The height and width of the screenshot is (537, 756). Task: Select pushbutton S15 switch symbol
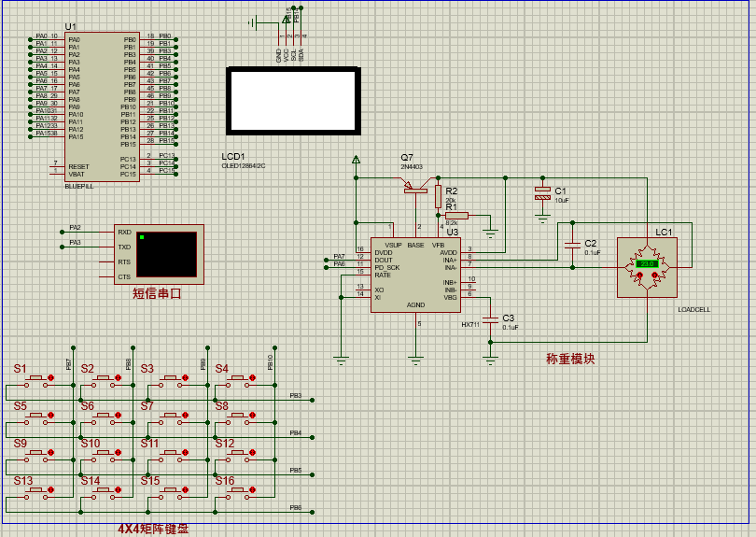(x=171, y=493)
